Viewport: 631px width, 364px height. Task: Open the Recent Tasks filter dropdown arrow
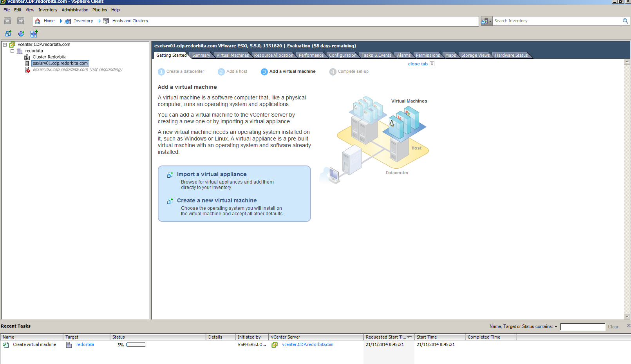[556, 326]
